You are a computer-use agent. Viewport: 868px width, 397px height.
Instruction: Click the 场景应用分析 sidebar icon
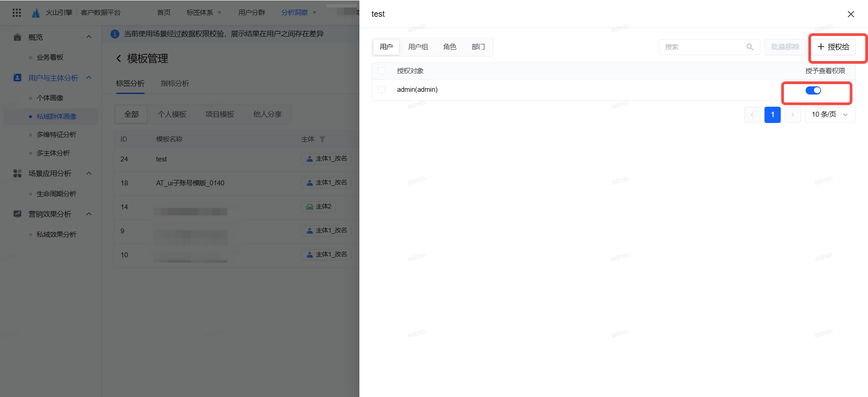[18, 173]
